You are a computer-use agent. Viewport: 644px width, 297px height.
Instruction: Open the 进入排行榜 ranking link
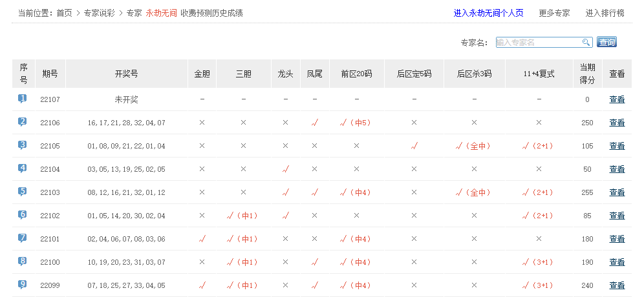tap(605, 13)
